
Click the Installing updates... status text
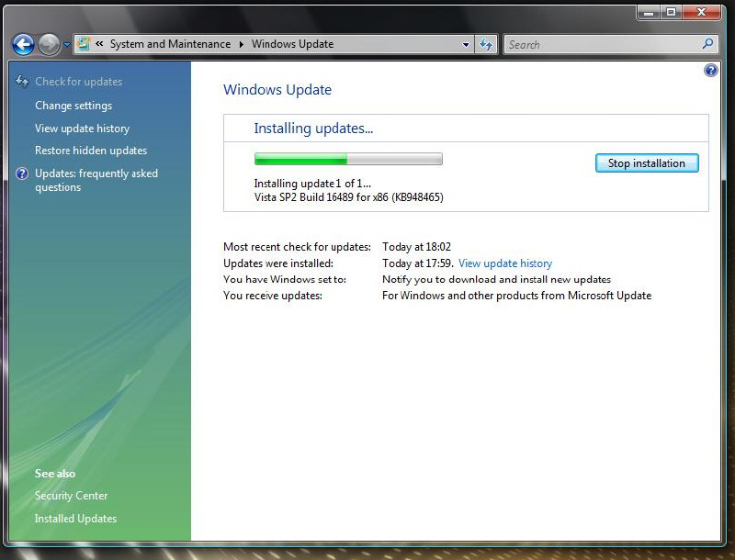point(313,129)
